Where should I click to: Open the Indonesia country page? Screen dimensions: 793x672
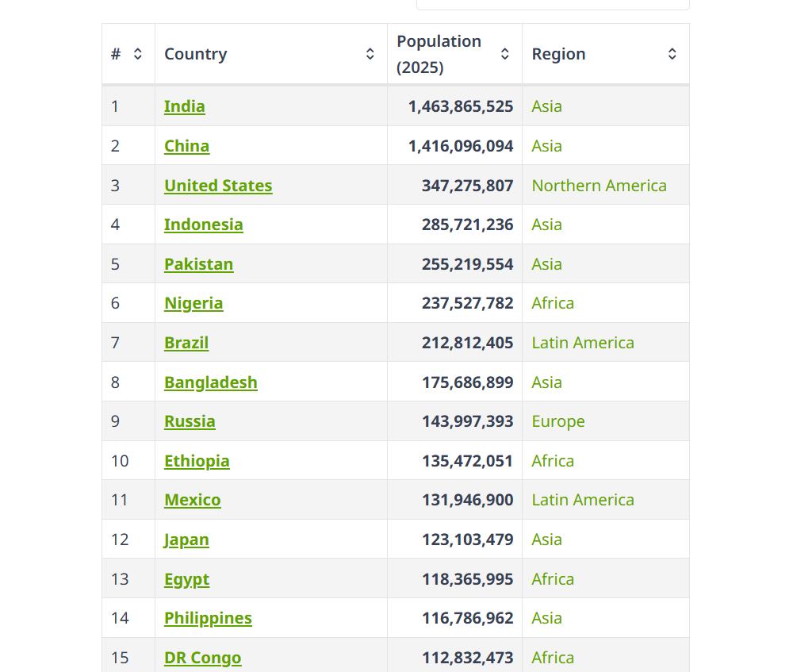204,224
